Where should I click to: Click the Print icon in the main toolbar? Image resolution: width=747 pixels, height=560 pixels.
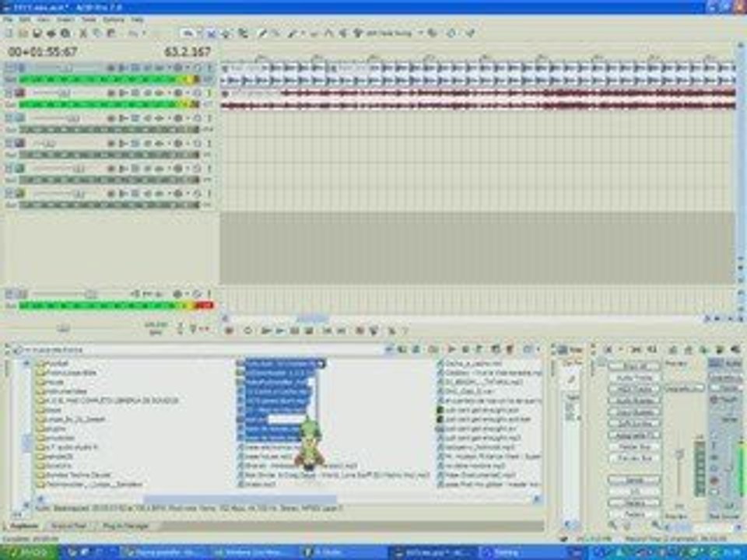tap(52, 33)
